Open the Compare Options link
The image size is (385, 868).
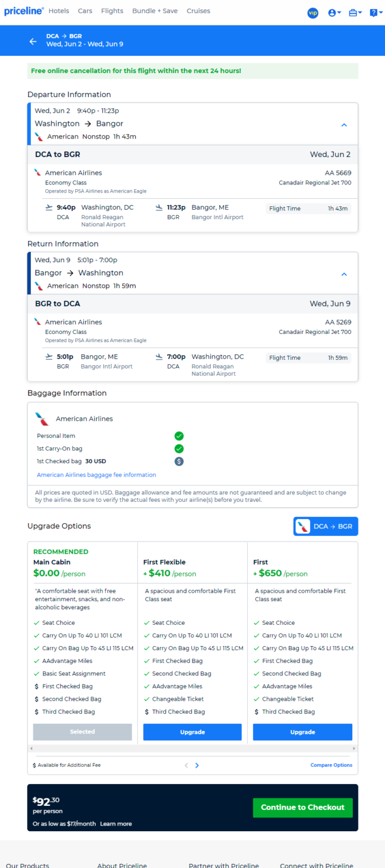pos(332,765)
